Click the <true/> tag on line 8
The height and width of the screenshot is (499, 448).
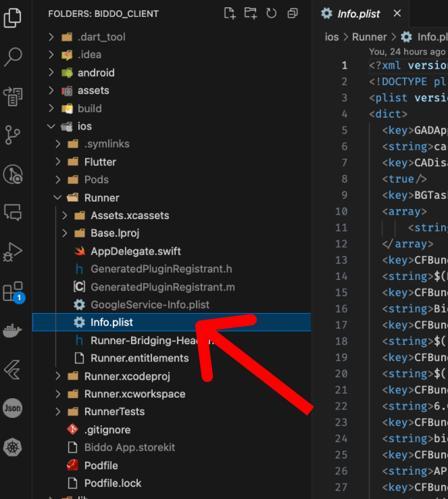coord(405,179)
